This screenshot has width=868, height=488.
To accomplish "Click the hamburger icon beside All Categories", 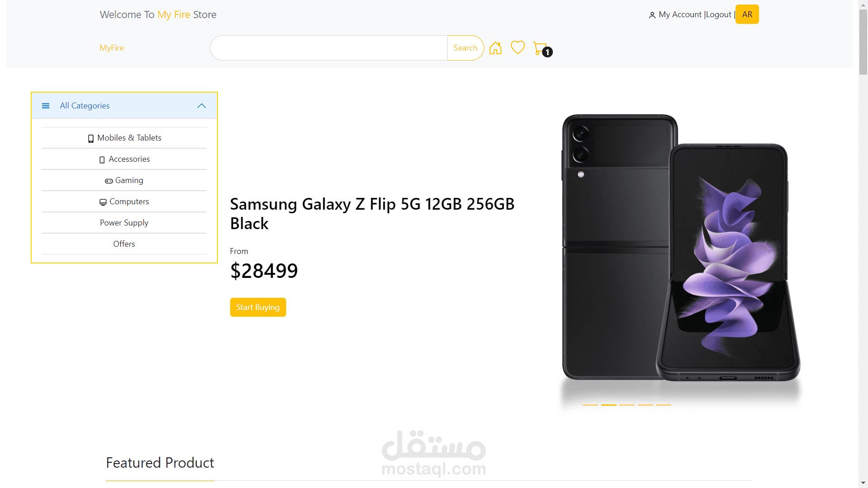I will [x=46, y=106].
